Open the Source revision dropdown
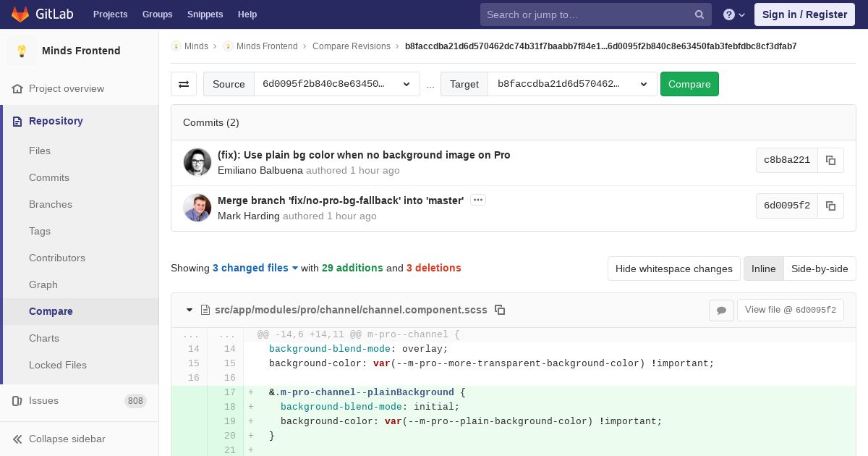Image resolution: width=868 pixels, height=456 pixels. click(337, 84)
